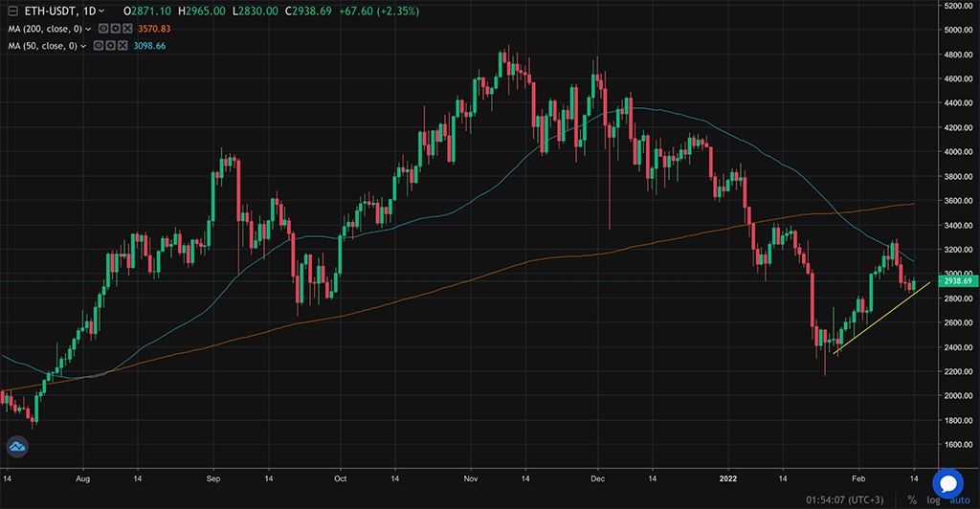The image size is (980, 509).
Task: Click the blue cloud logo icon on chart
Action: tap(17, 447)
